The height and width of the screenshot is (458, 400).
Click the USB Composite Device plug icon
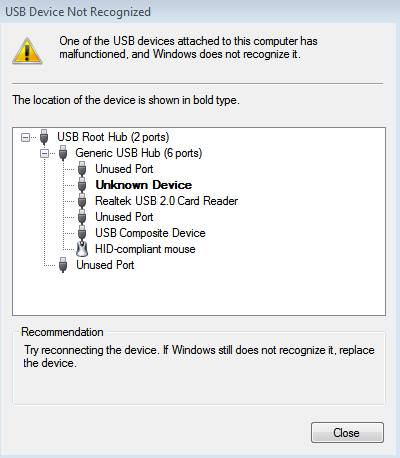click(82, 233)
